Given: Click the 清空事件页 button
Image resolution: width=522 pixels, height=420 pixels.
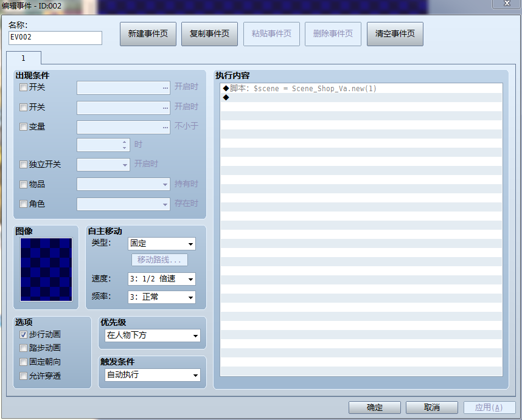Looking at the screenshot, I should point(395,34).
